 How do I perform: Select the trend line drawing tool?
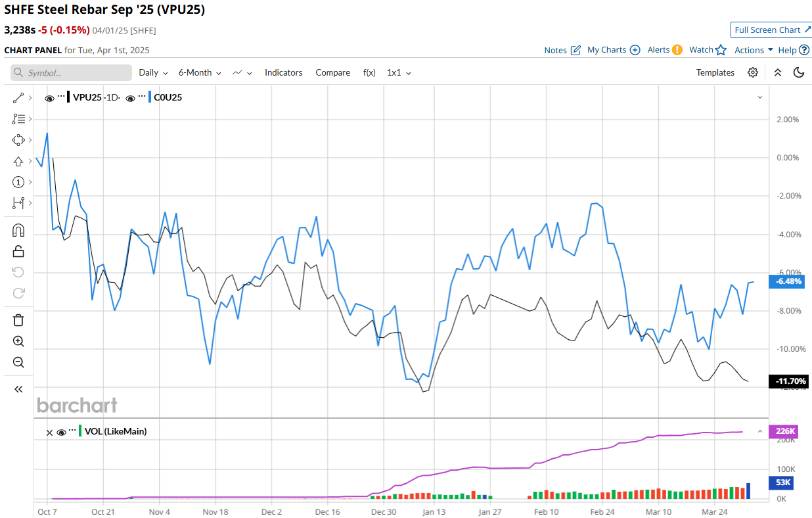(18, 98)
